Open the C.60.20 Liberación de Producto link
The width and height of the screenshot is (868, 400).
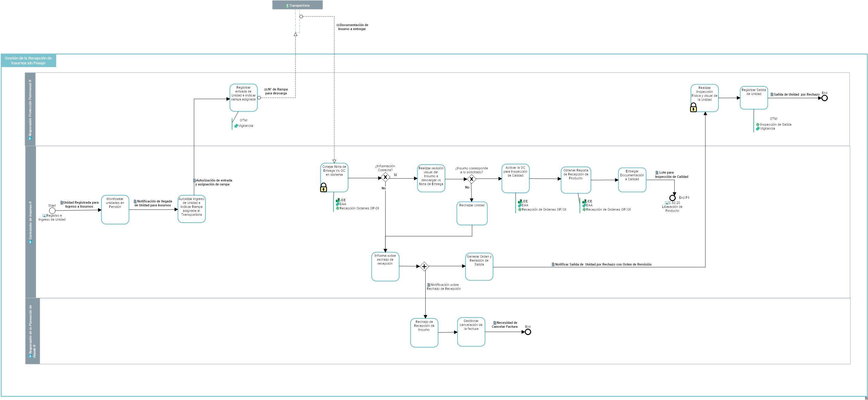coord(672,207)
